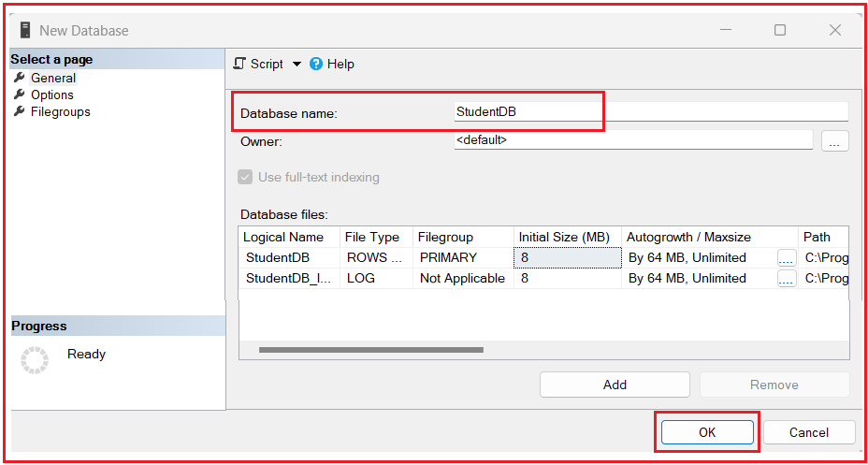This screenshot has width=868, height=465.
Task: Click the Path column header
Action: 823,237
